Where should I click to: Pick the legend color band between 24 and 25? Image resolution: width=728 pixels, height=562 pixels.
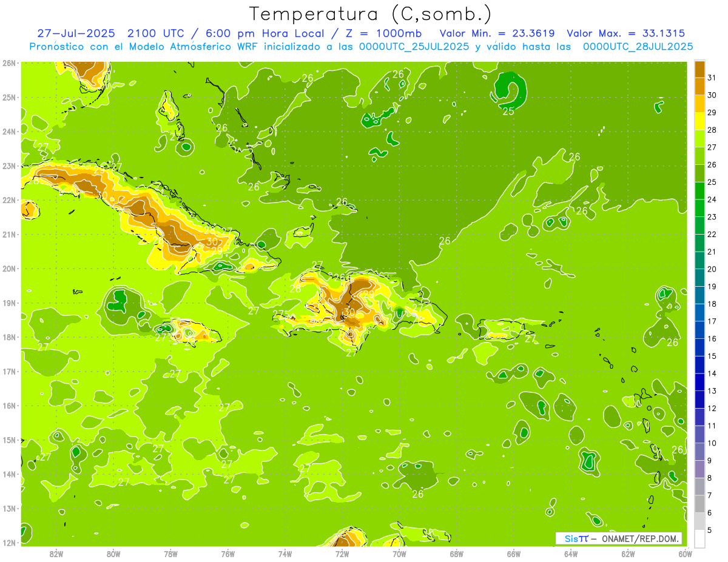click(699, 190)
